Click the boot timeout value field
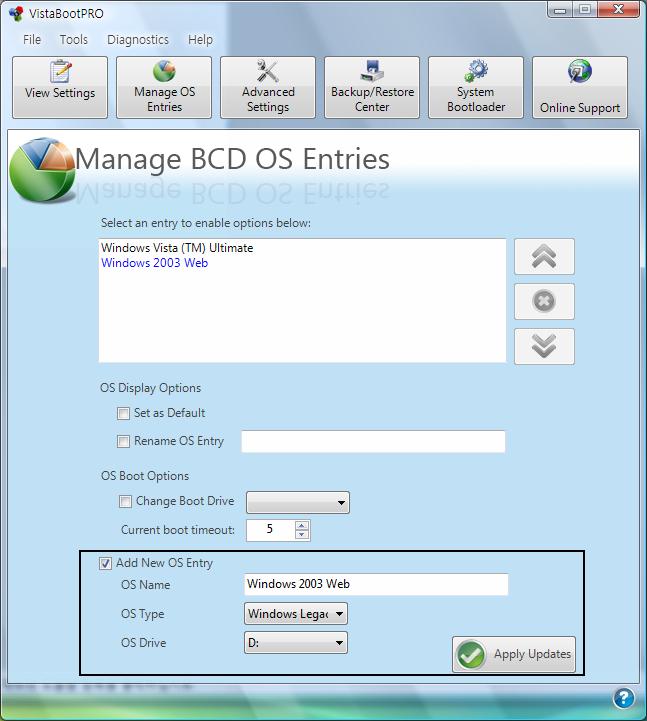This screenshot has height=721, width=647. pyautogui.click(x=271, y=530)
